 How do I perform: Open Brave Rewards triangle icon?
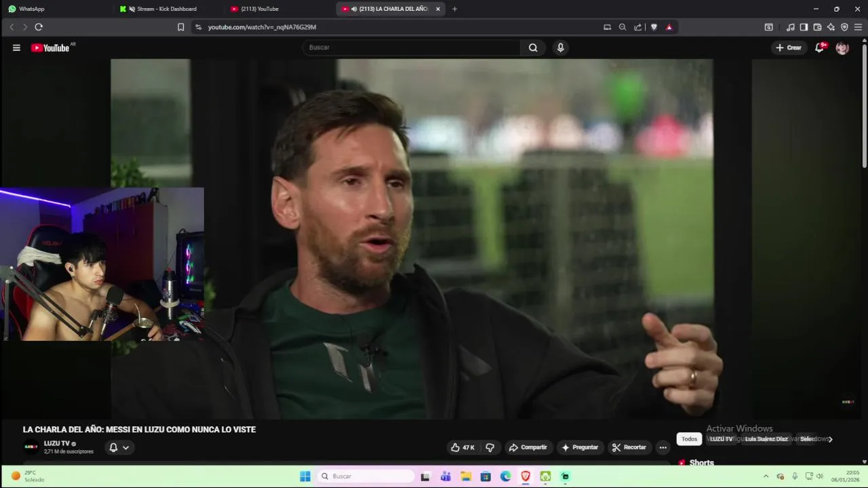click(669, 27)
